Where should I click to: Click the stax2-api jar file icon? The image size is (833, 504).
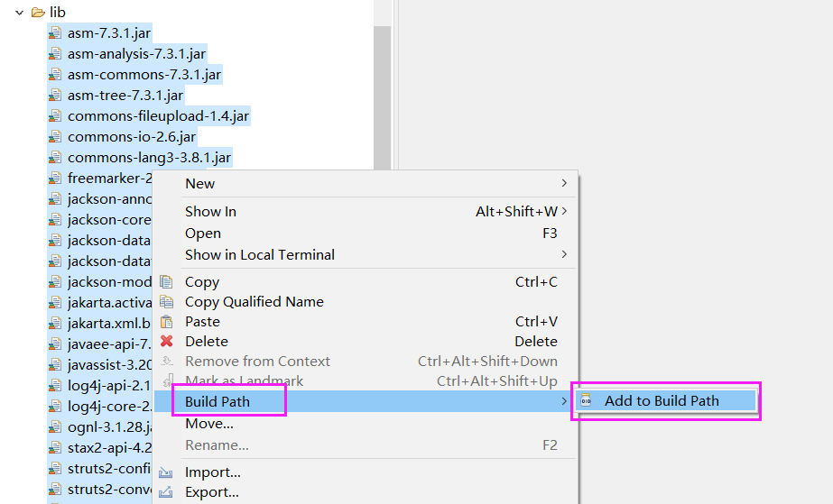pyautogui.click(x=55, y=448)
